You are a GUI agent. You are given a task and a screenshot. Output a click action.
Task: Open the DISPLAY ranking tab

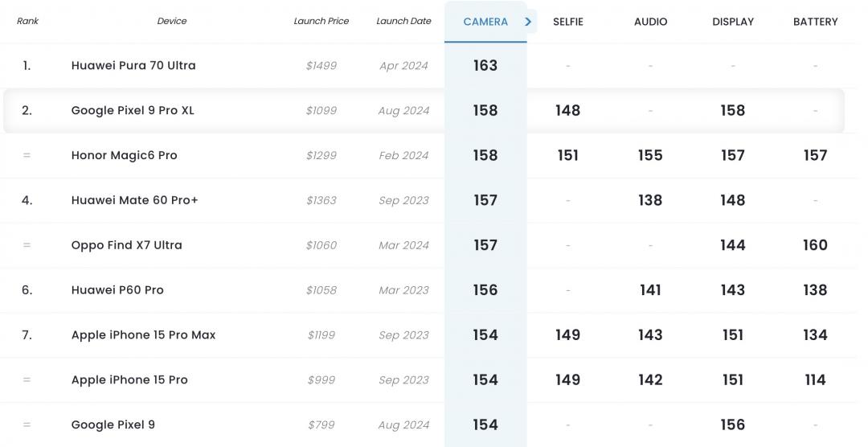(x=733, y=22)
